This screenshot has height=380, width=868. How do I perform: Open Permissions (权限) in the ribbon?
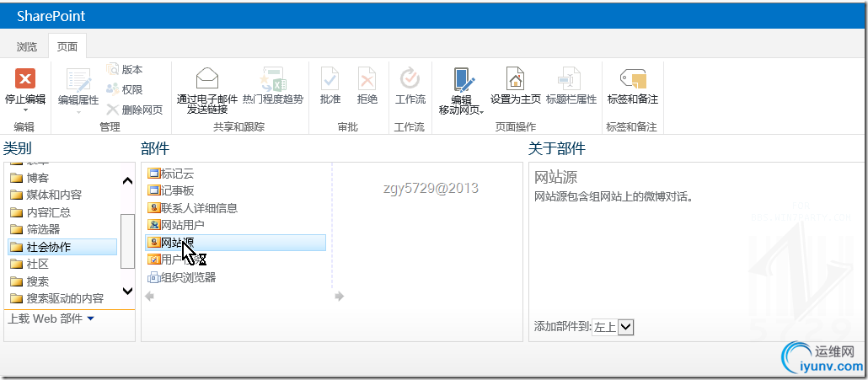coord(125,89)
